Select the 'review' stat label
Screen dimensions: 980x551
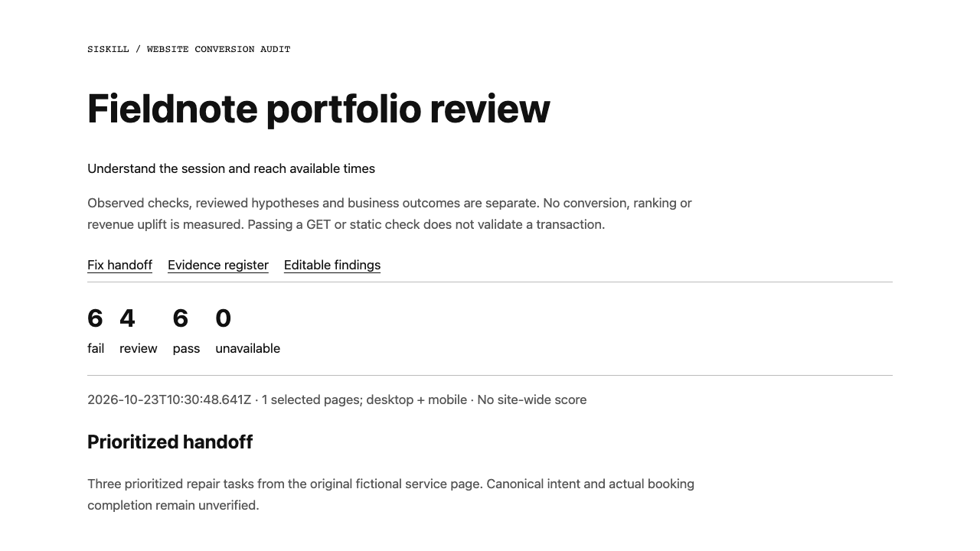coord(139,348)
